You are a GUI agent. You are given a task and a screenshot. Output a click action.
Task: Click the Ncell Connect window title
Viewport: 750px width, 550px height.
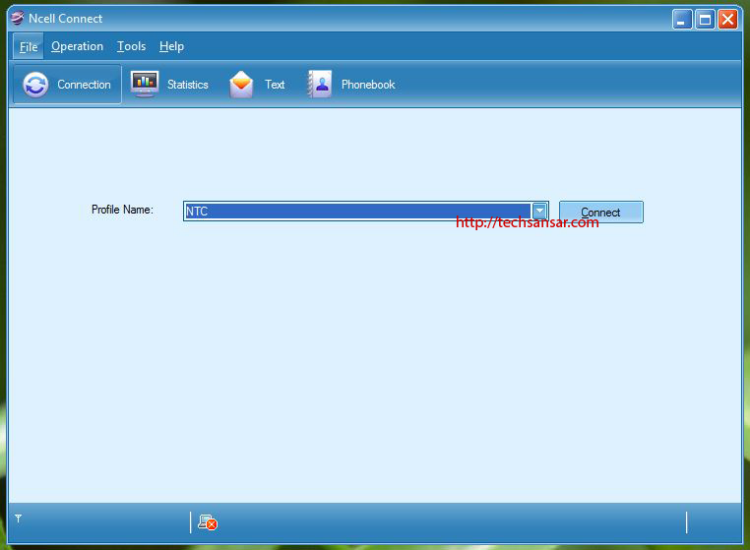click(66, 18)
